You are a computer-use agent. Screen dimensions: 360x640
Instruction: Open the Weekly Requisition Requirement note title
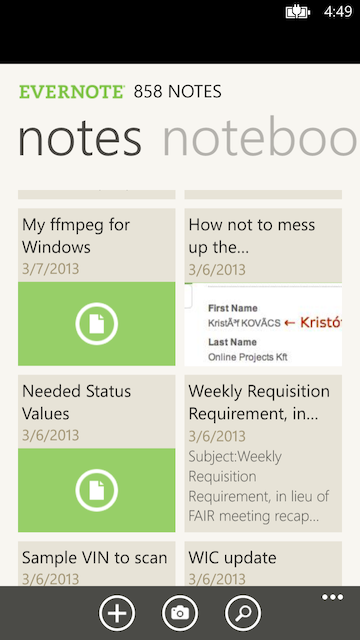tap(259, 402)
